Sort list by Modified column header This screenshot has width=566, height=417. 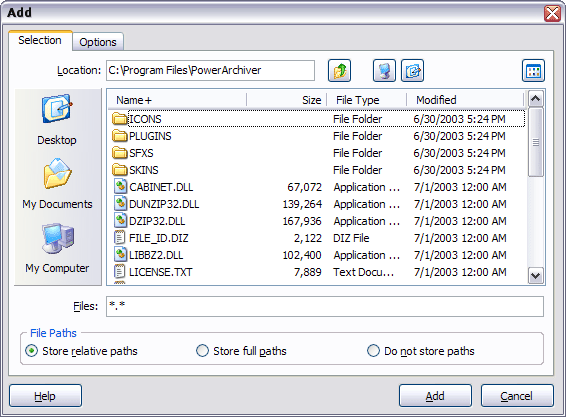465,100
